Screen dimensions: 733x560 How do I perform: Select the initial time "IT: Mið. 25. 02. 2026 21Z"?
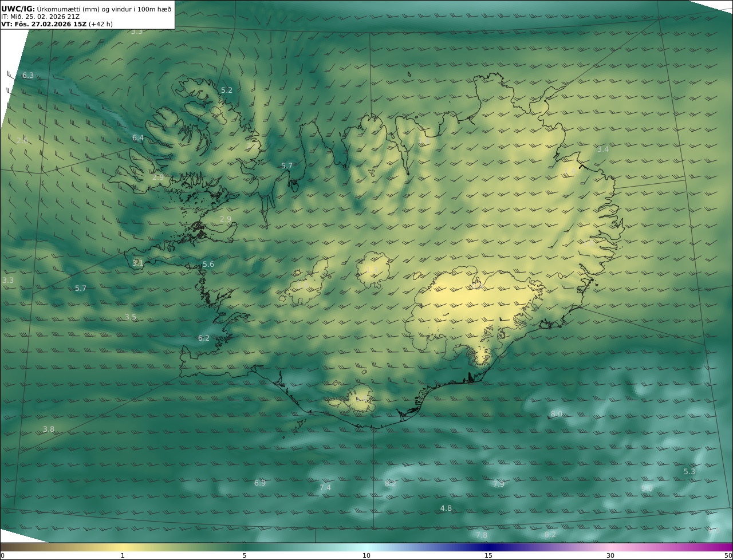click(x=40, y=17)
